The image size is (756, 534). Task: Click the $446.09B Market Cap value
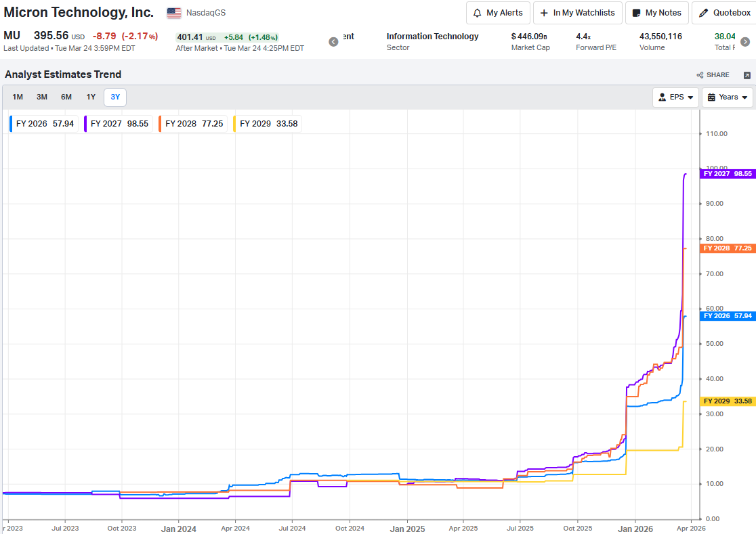point(529,37)
